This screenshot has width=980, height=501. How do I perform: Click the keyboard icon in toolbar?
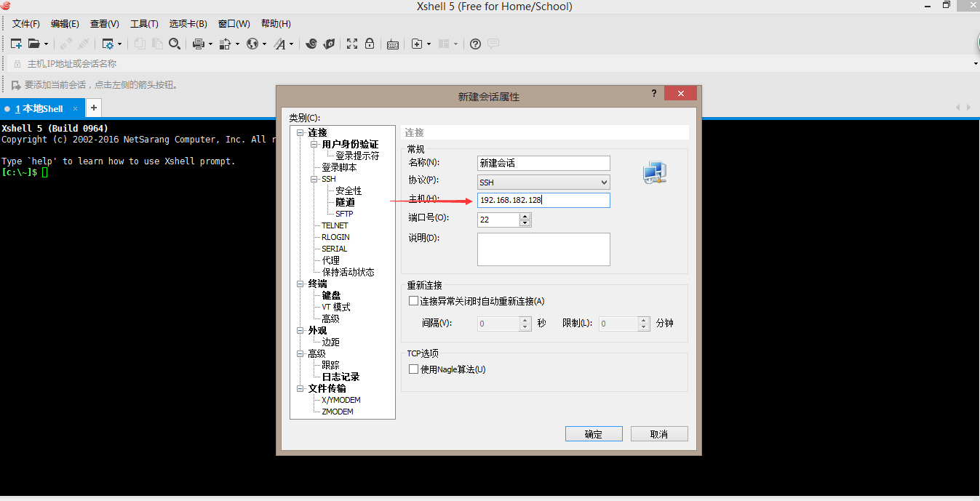pyautogui.click(x=393, y=44)
